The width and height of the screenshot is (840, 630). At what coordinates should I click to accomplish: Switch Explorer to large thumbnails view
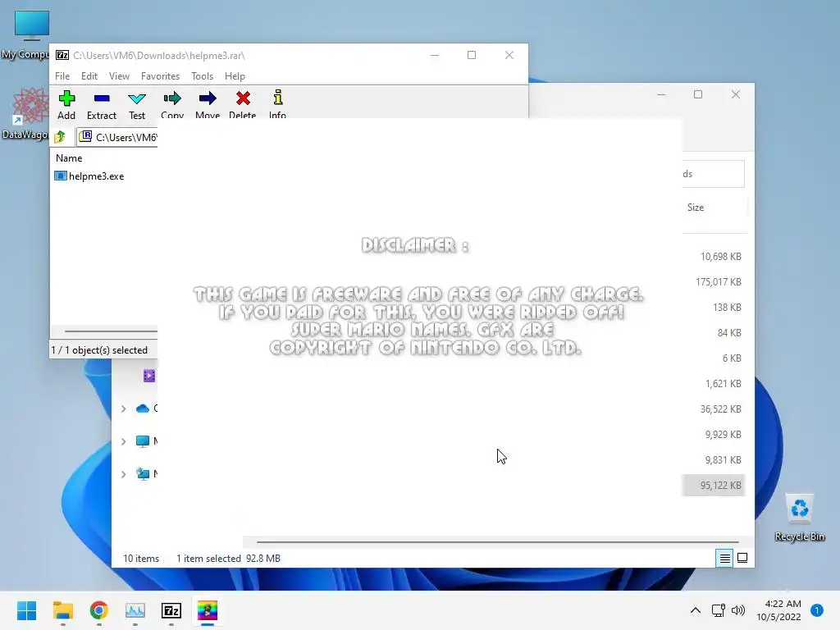[x=742, y=558]
